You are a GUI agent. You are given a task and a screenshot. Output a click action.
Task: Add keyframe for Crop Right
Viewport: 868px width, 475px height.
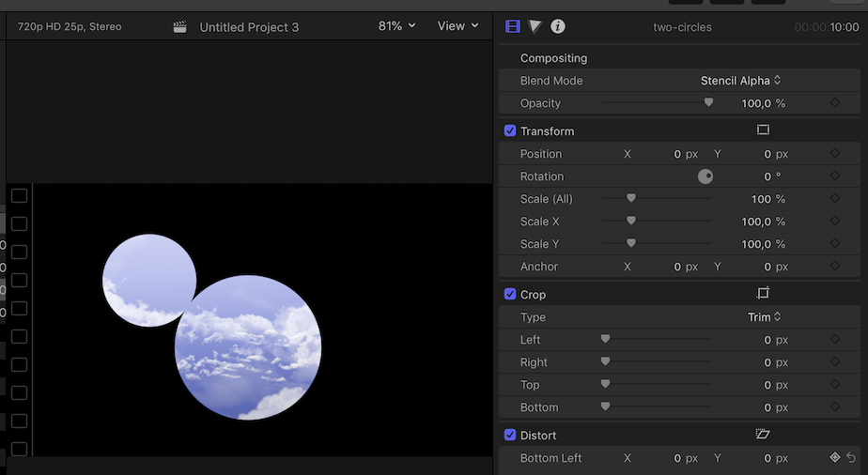point(835,361)
